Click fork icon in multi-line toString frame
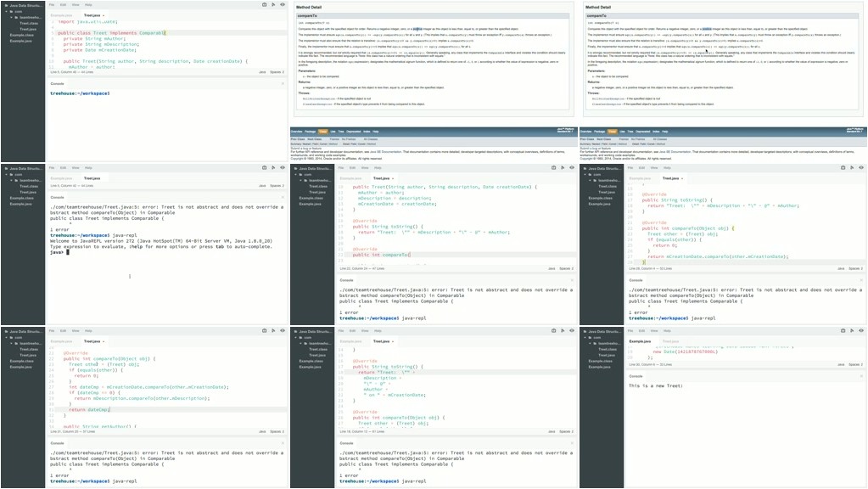The width and height of the screenshot is (868, 489). (x=563, y=330)
